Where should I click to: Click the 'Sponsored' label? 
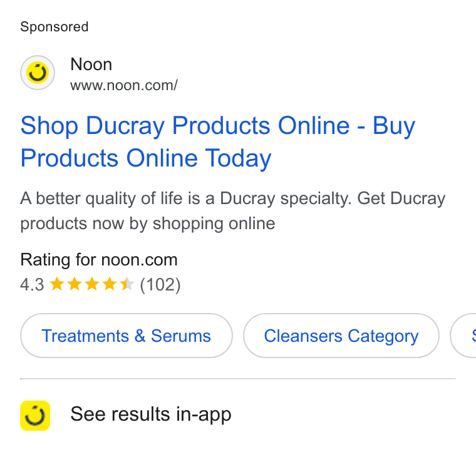54,27
